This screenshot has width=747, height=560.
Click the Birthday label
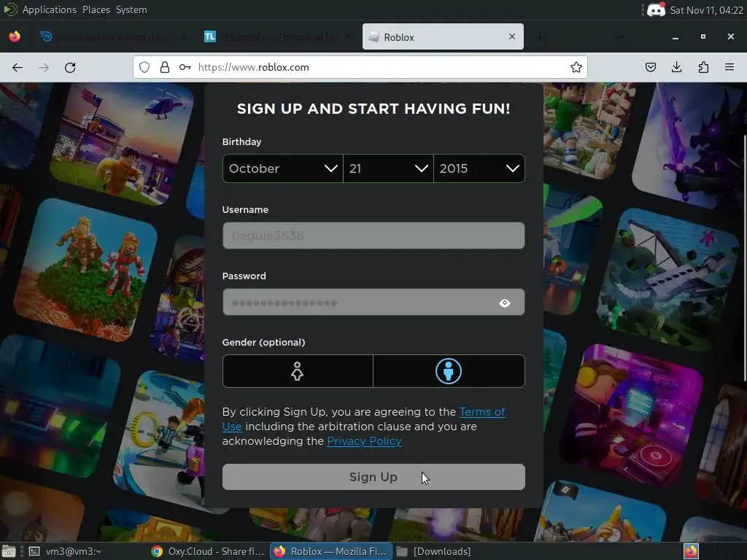coord(241,142)
